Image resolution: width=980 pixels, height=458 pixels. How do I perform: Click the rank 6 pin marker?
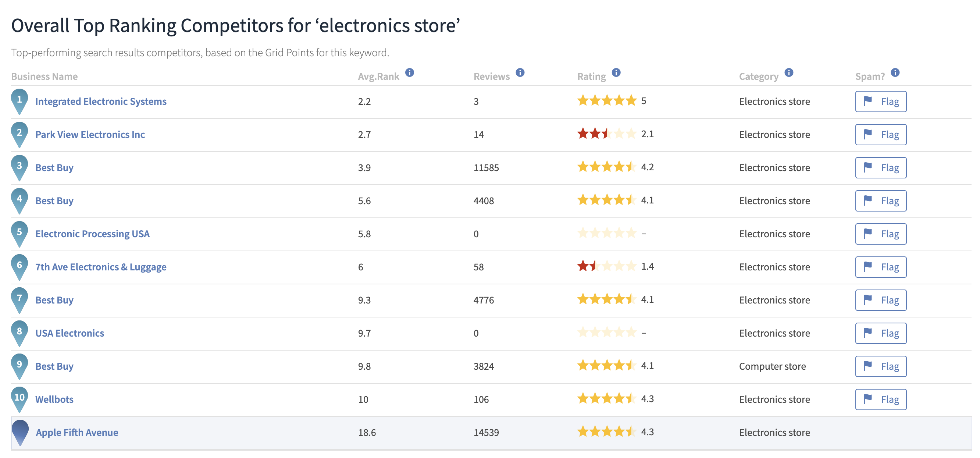pyautogui.click(x=19, y=267)
